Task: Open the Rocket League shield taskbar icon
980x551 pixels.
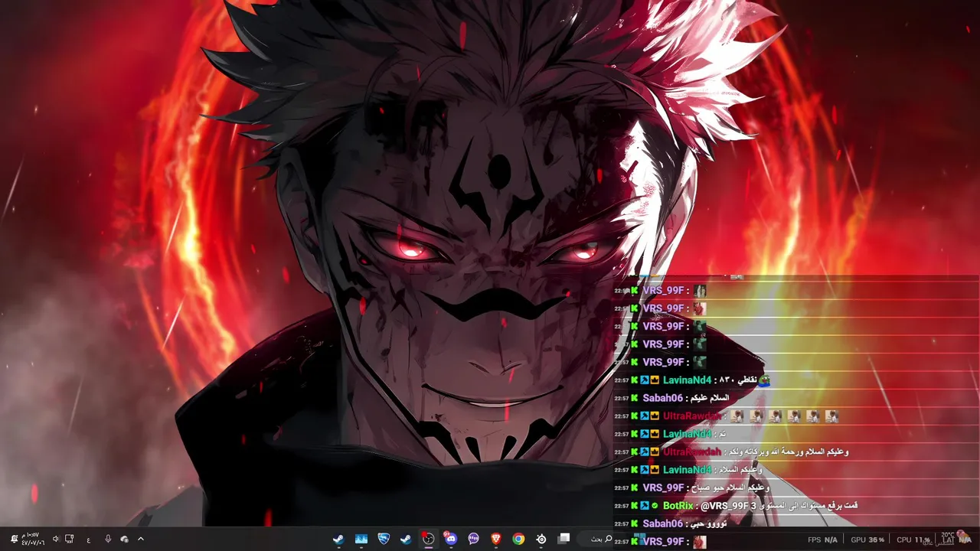Action: (384, 539)
